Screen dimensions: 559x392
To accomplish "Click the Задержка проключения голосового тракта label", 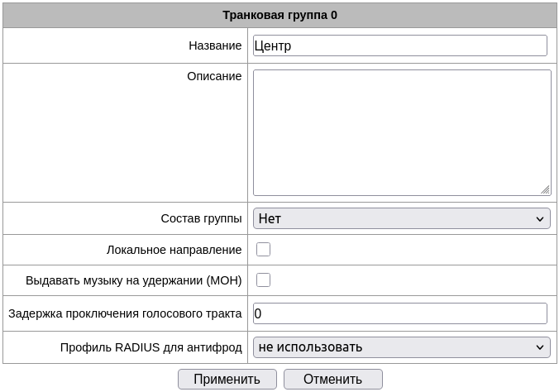I will click(x=125, y=313).
